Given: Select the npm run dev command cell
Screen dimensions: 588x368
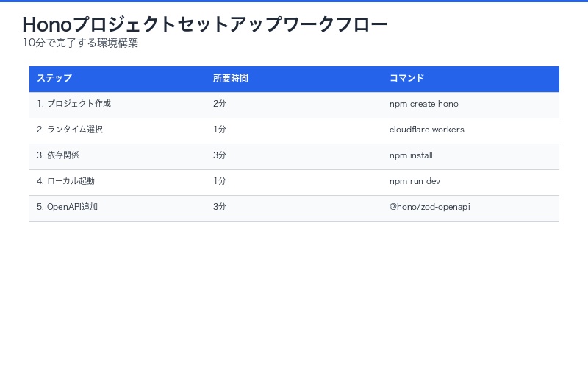Looking at the screenshot, I should tap(415, 182).
